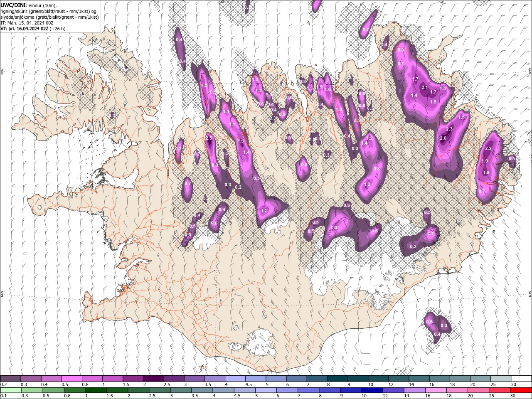Click the 2.1 snowfall value in the northeast

coord(425,87)
